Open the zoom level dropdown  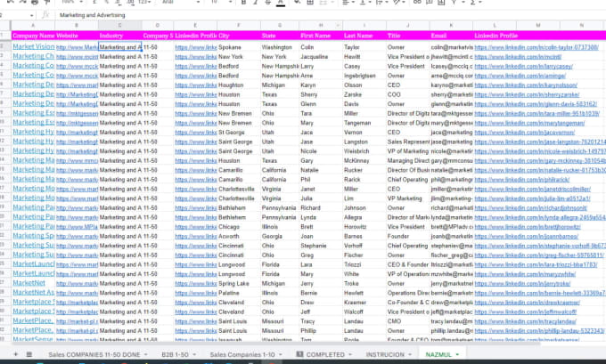[x=72, y=2]
